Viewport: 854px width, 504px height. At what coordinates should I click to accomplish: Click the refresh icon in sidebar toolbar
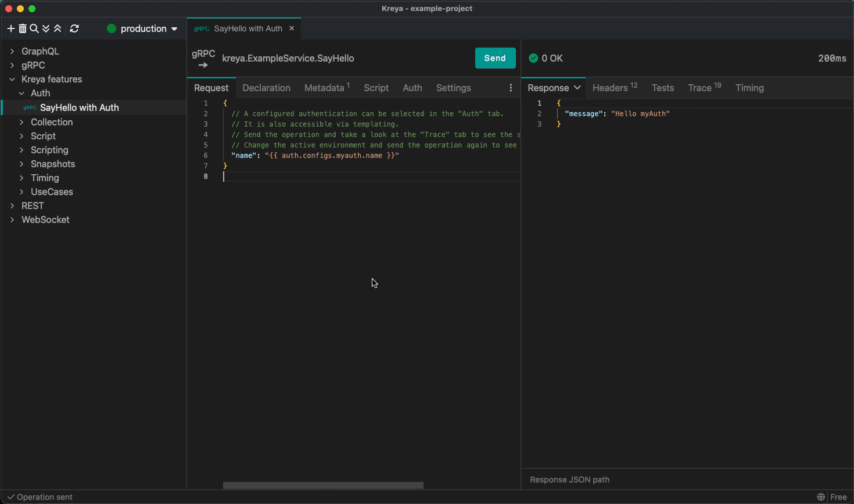tap(74, 28)
